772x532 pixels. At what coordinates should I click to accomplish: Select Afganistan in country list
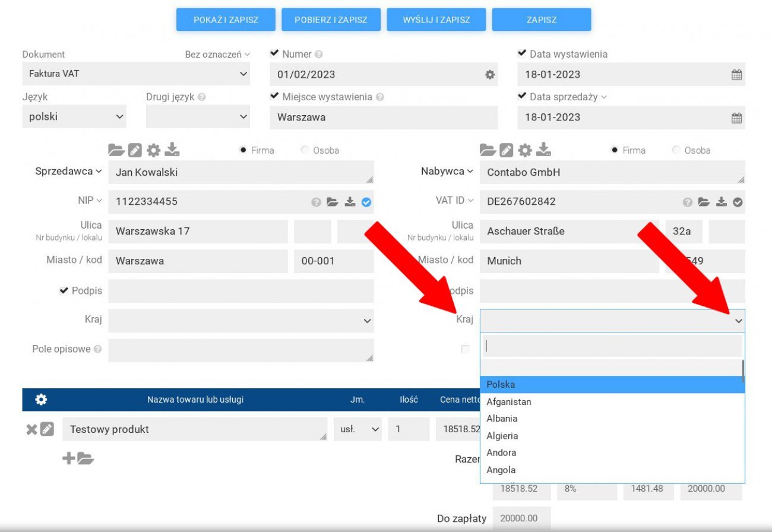pos(612,402)
